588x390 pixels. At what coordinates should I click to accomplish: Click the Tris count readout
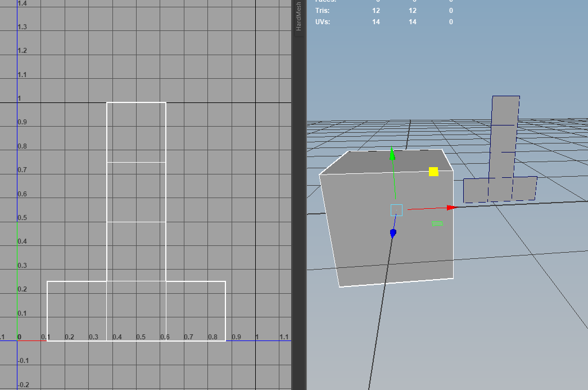(x=375, y=10)
